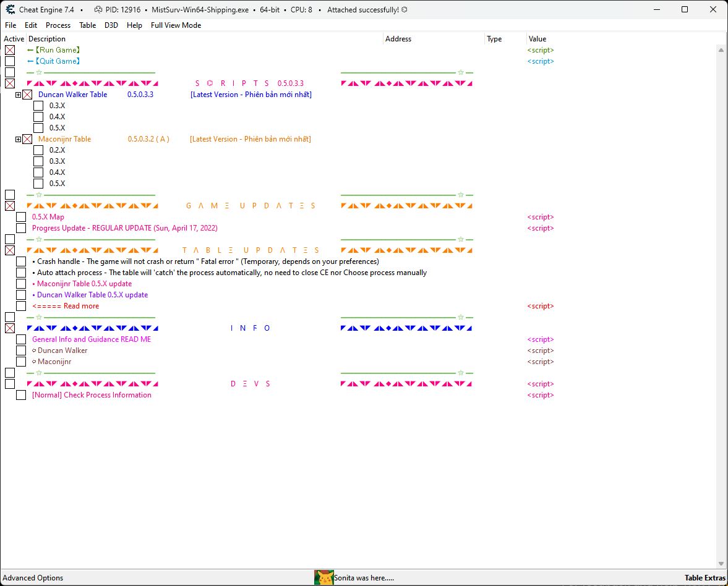Screen dimensions: 728x586
Task: Click the process gear icon beside PID
Action: [99, 10]
